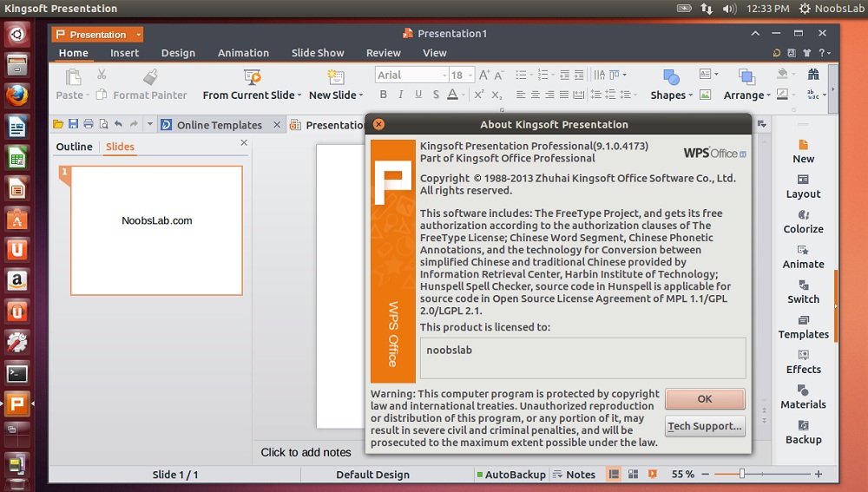Click the Shapes icon
The image size is (868, 492).
pos(671,77)
